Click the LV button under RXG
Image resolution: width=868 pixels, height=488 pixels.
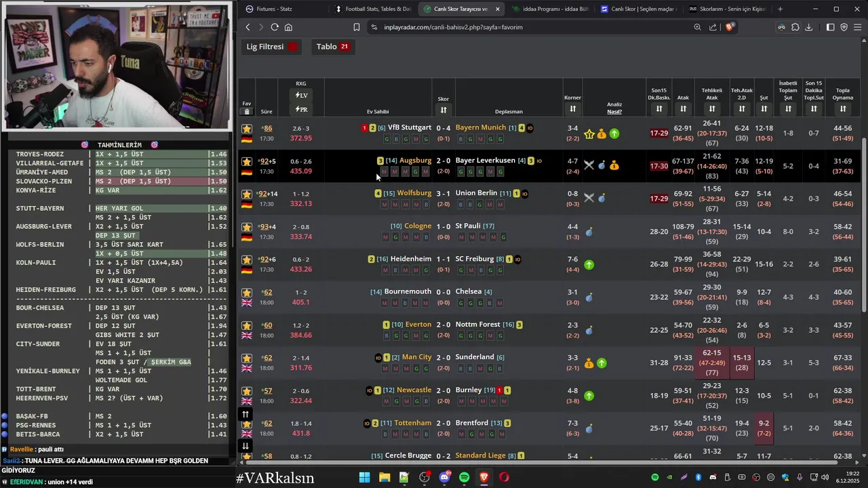(301, 96)
